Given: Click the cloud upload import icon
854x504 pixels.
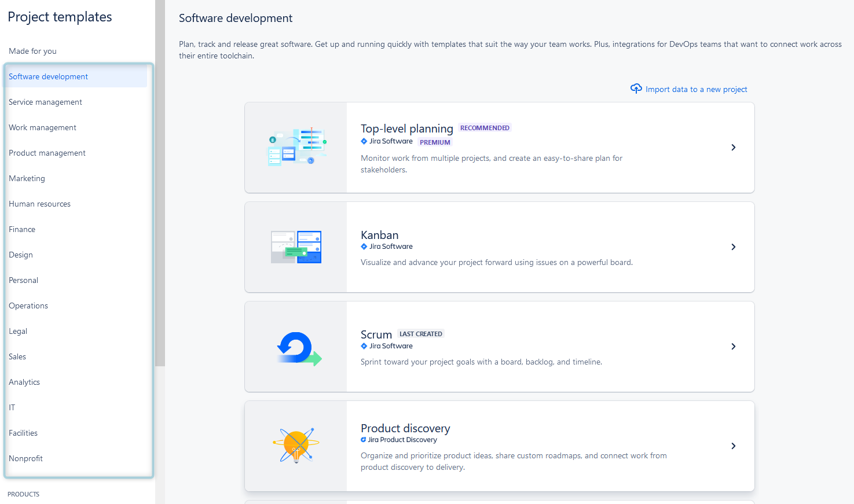Looking at the screenshot, I should coord(636,89).
